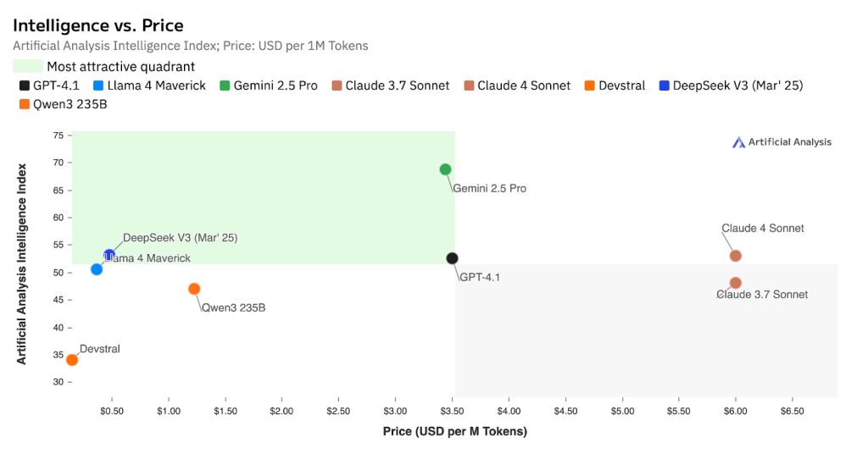Select the Claude 3.7 Sonnet data point
Image resolution: width=868 pixels, height=454 pixels.
click(x=736, y=283)
